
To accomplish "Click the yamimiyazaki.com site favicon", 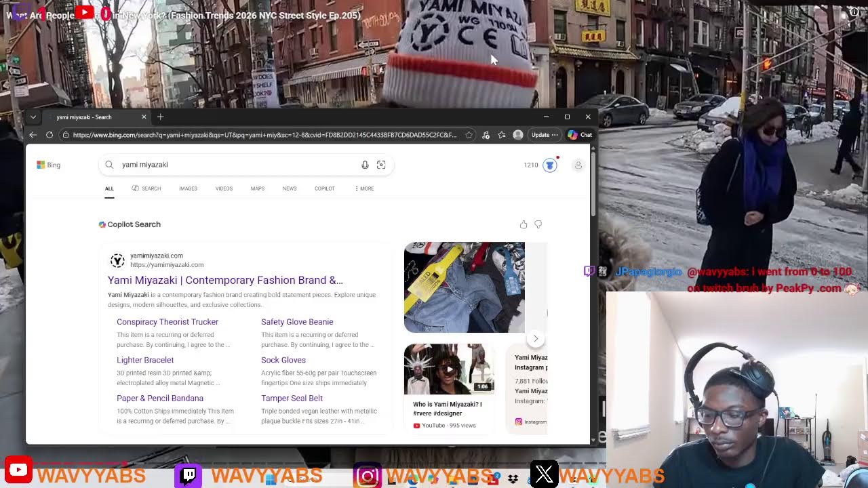I will [117, 260].
